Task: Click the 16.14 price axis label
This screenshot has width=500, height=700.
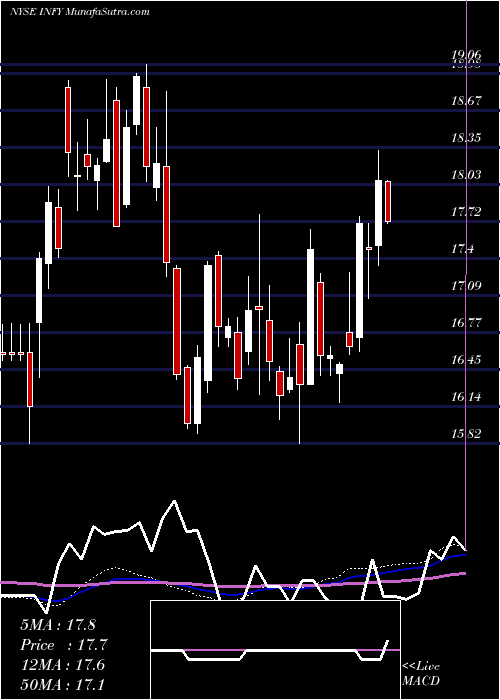Action: pos(467,397)
